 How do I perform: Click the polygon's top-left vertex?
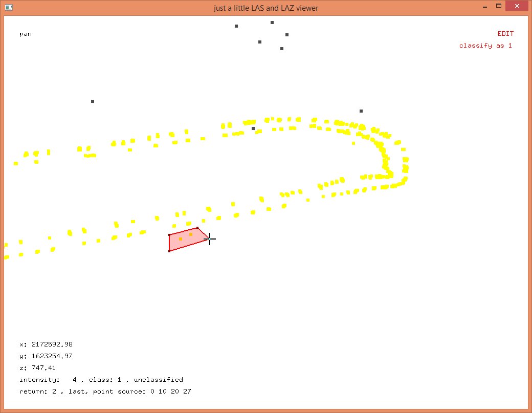tap(169, 235)
